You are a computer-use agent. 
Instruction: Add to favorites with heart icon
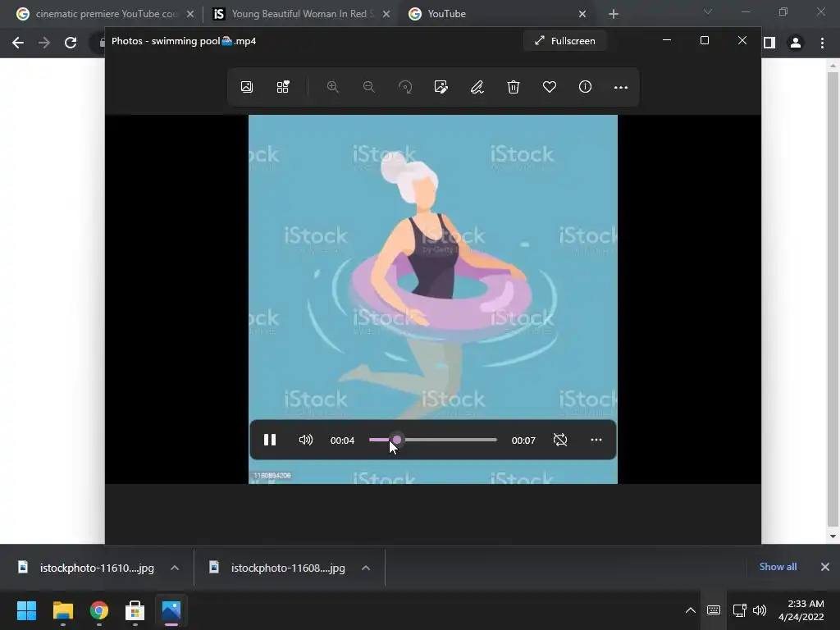pyautogui.click(x=549, y=87)
